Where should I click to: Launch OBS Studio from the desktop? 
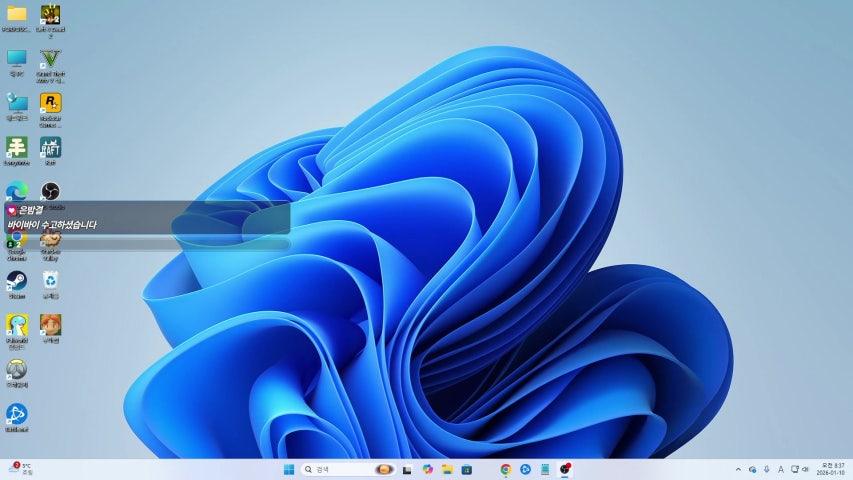coord(50,191)
